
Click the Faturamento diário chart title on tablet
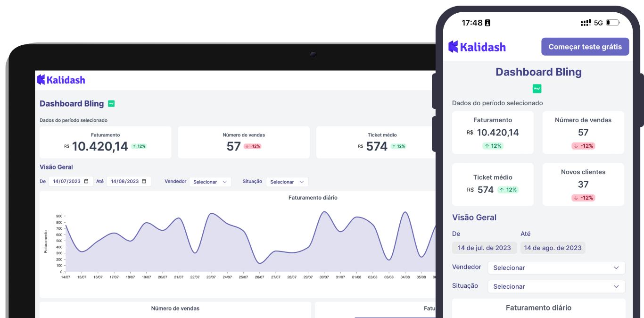[x=313, y=198]
